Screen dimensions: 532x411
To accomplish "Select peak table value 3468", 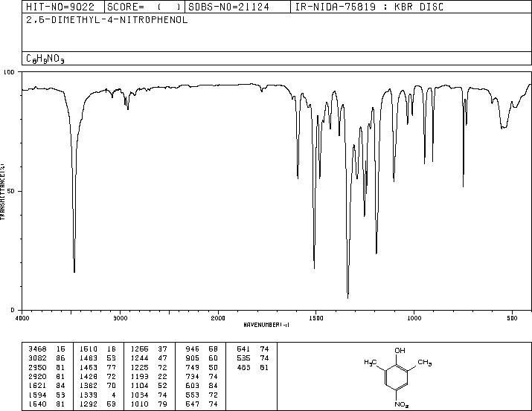I will tap(37, 349).
